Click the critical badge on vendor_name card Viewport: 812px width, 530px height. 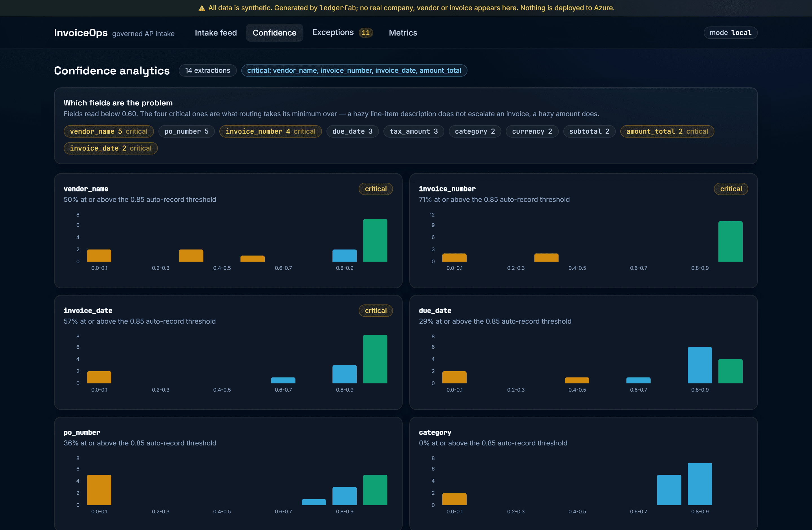click(x=376, y=189)
